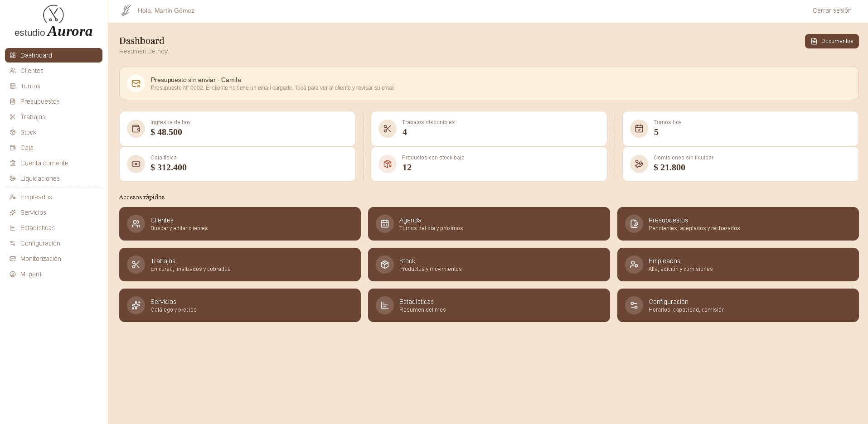
Task: Click the "Hola, Martín Gómez" greeting text
Action: click(166, 10)
